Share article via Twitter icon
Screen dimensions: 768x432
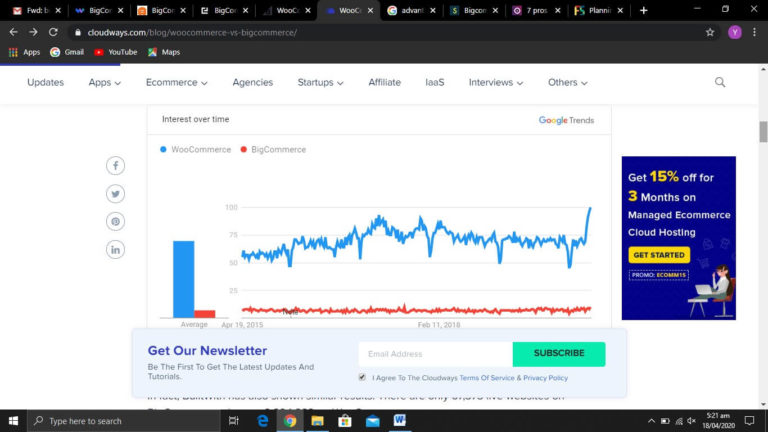116,194
